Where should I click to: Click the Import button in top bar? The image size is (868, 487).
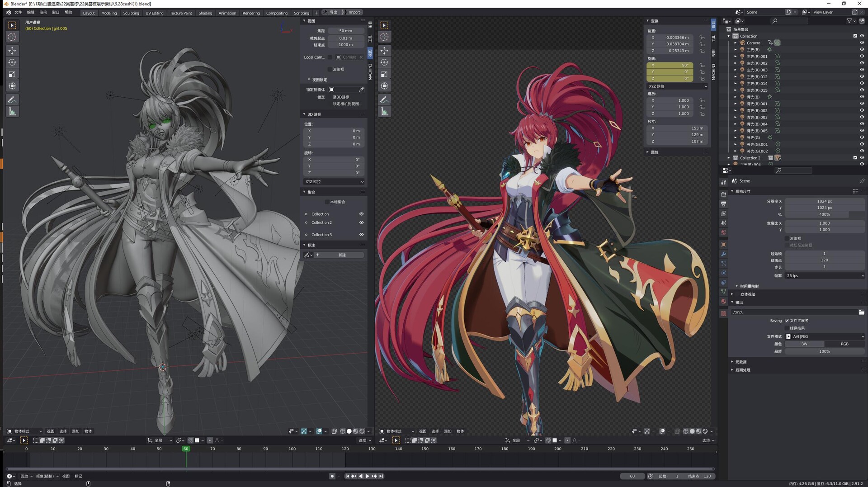(354, 12)
